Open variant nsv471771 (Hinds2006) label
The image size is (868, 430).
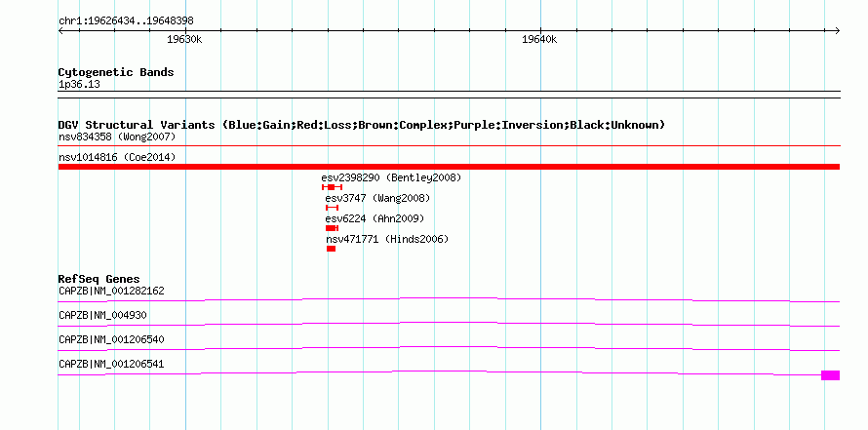coord(387,239)
